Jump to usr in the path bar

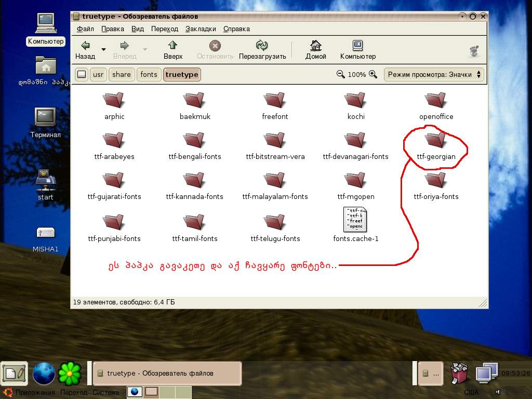pos(98,75)
